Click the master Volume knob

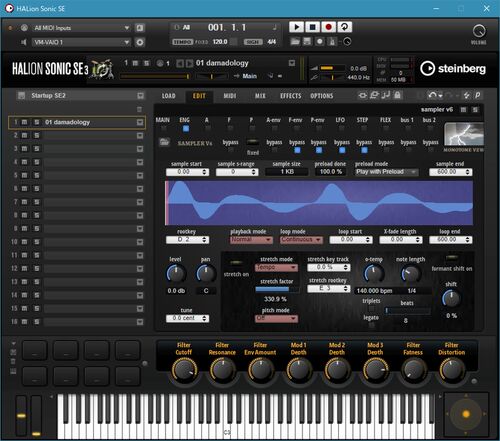click(x=479, y=31)
